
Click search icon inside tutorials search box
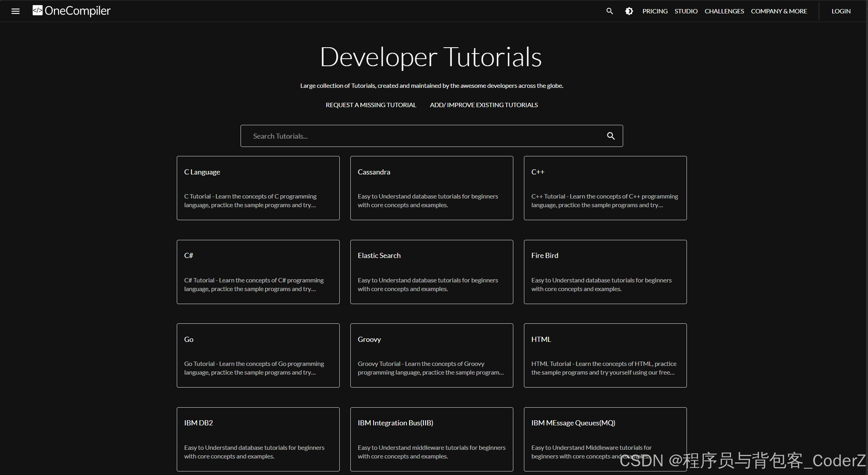(x=611, y=136)
